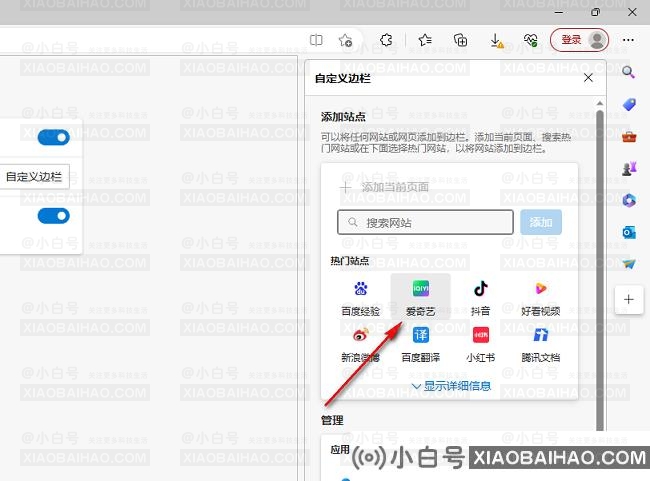Open the sidebar paper plane Drop icon
Viewport: 650px width, 481px height.
629,264
